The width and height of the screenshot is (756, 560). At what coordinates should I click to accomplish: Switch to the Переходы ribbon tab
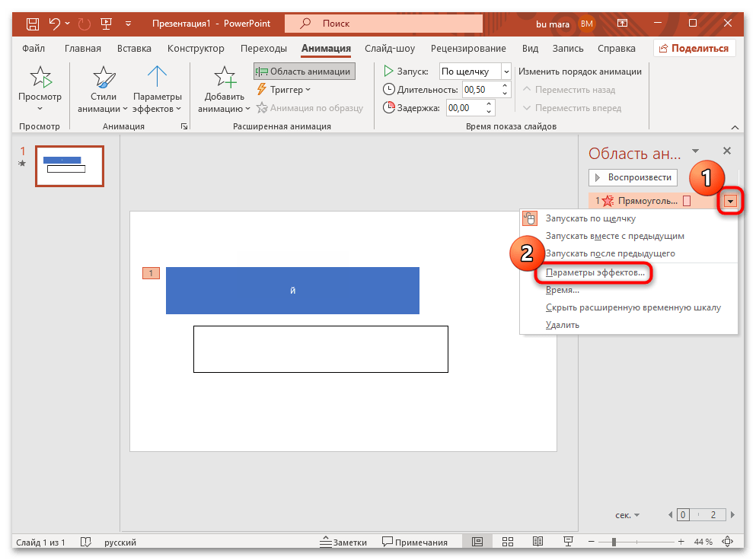(x=263, y=48)
